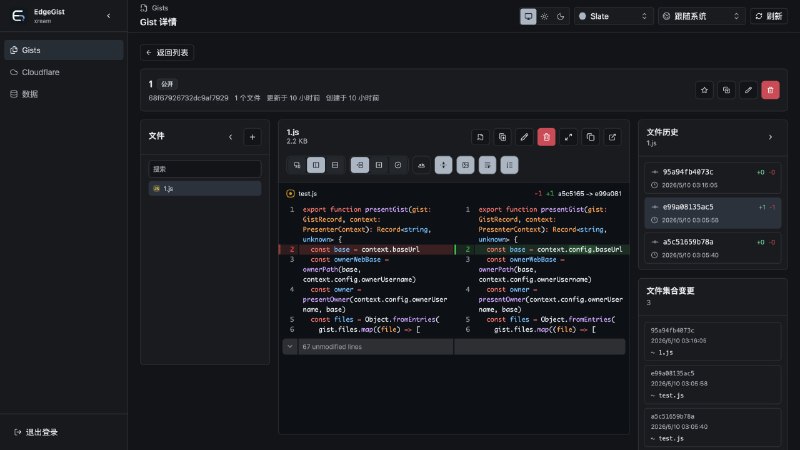
Task: Open the 跟随系统 dropdown
Action: pos(702,16)
